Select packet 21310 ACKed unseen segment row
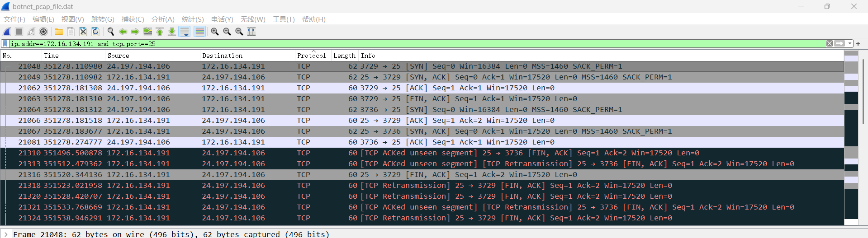This screenshot has height=238, width=868. tap(422, 153)
